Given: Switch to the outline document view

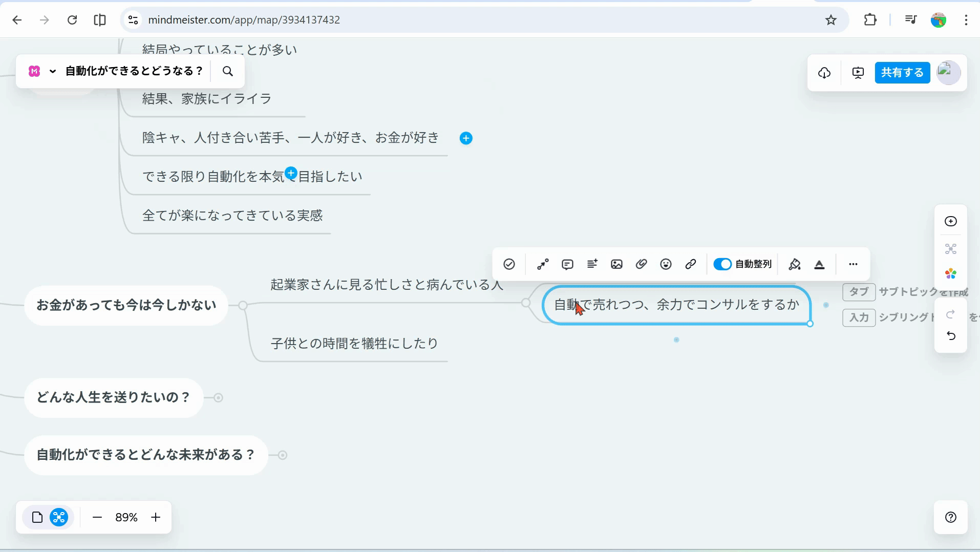Looking at the screenshot, I should 37,517.
